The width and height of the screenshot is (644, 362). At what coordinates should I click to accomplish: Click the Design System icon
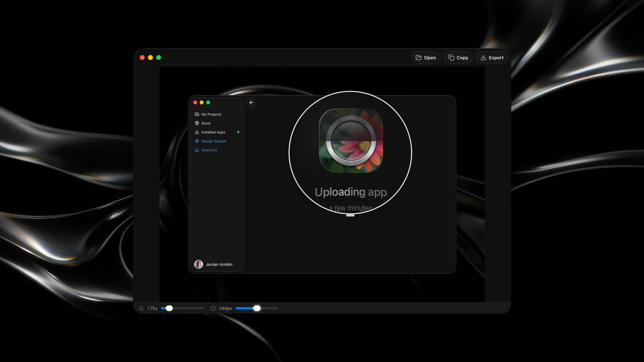click(197, 141)
